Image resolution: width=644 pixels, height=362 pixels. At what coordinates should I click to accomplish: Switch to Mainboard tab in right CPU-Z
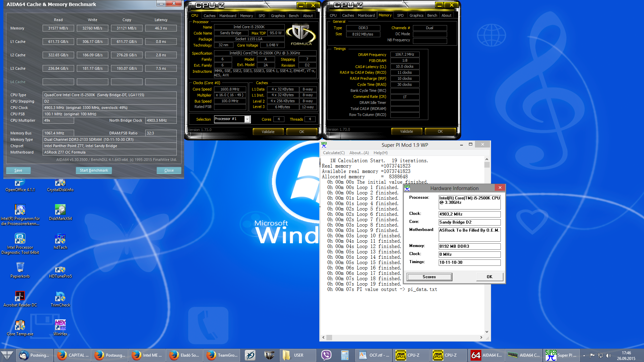coord(366,15)
